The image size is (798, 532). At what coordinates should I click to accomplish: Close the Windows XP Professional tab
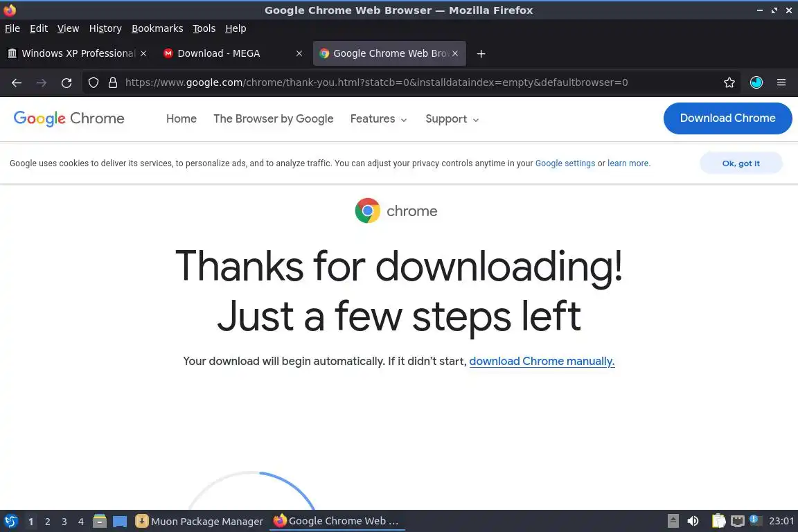click(x=143, y=53)
